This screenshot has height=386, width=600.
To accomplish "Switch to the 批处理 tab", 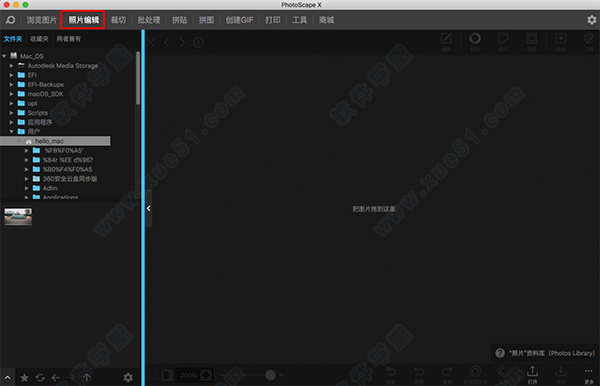I will [149, 20].
